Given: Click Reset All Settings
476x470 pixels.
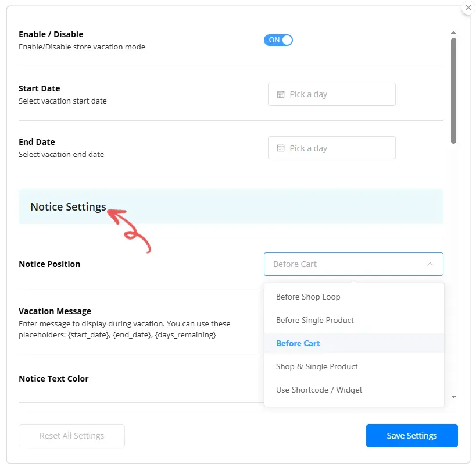Looking at the screenshot, I should pyautogui.click(x=71, y=435).
